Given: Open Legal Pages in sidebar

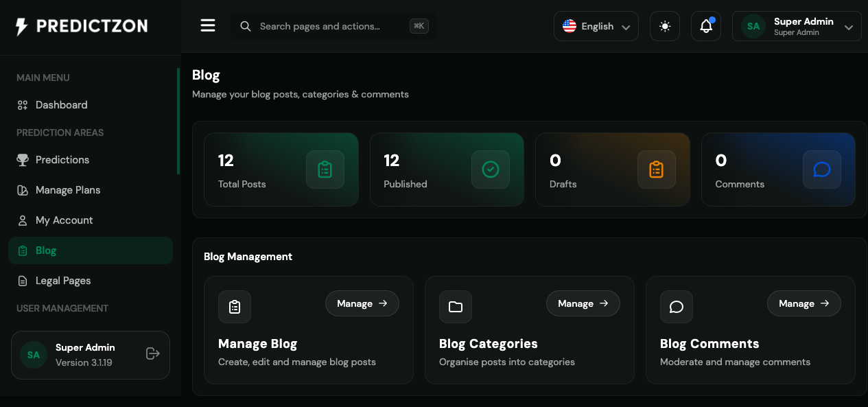Looking at the screenshot, I should pos(91,281).
